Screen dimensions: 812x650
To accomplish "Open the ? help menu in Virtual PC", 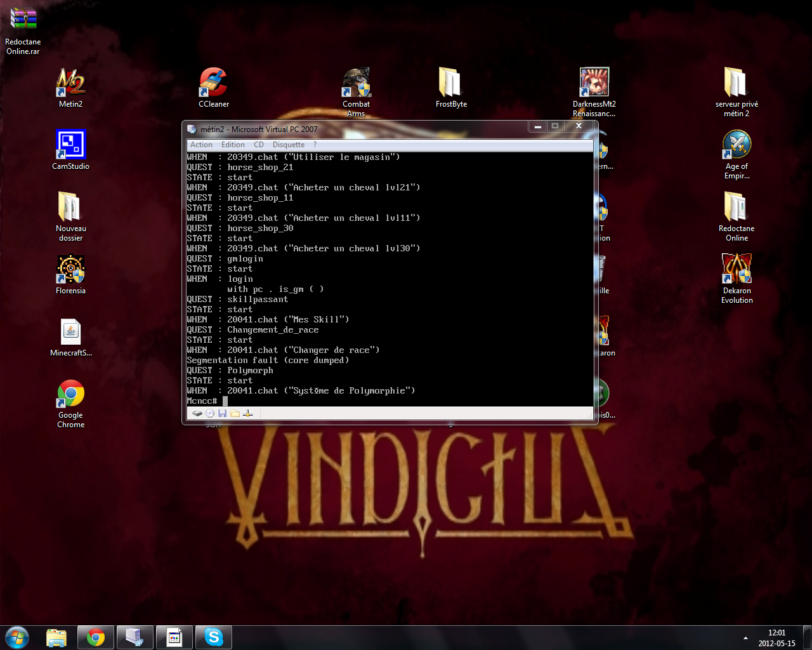I will click(x=315, y=145).
